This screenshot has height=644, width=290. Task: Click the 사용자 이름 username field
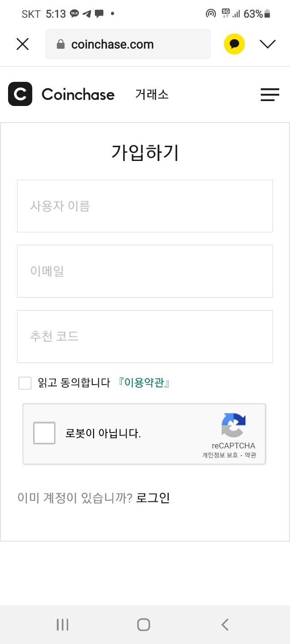click(145, 206)
